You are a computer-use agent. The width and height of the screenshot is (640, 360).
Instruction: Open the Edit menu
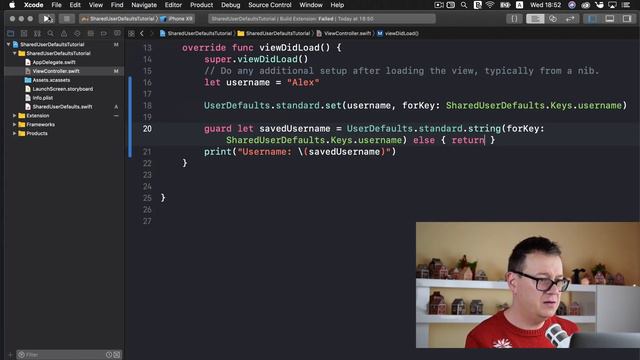75,5
